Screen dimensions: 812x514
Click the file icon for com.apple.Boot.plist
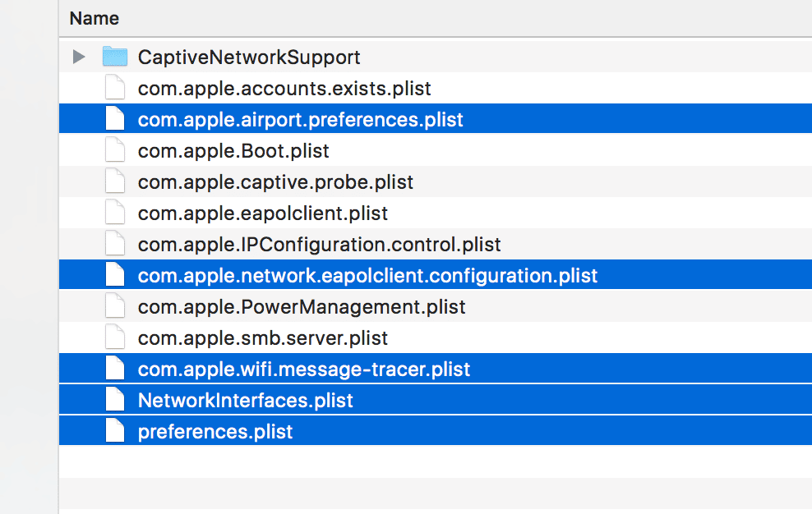[x=115, y=149]
